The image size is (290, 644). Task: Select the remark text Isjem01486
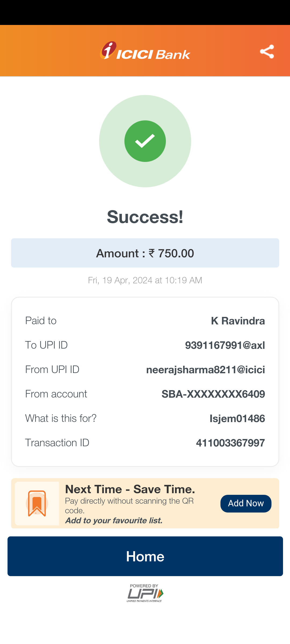[237, 419]
